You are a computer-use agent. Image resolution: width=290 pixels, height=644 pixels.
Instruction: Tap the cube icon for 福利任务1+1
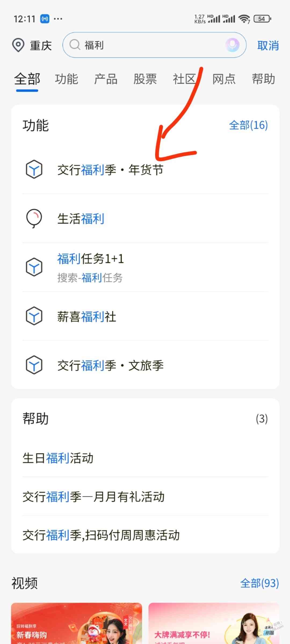tap(34, 267)
